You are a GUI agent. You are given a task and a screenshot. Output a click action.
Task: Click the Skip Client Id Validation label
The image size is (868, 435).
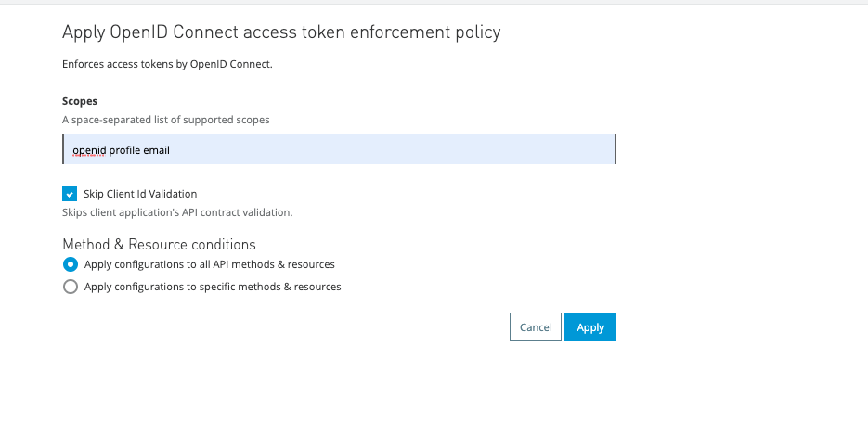140,194
